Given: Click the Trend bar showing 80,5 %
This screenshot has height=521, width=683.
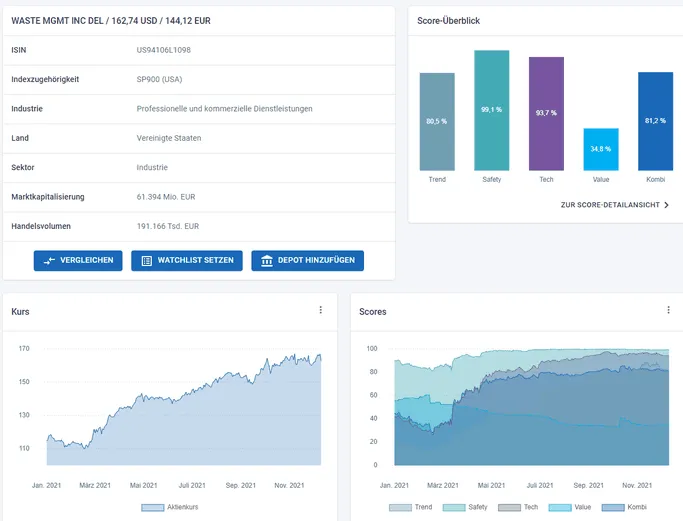Looking at the screenshot, I should [437, 122].
